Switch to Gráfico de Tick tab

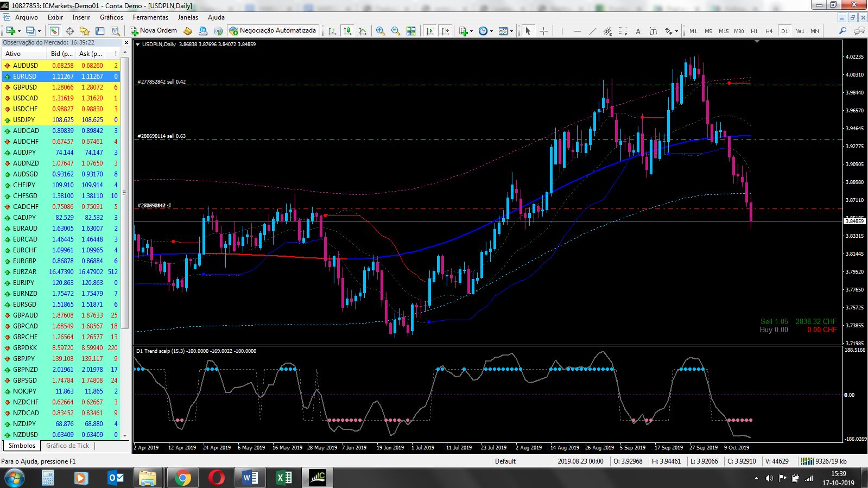pos(67,446)
